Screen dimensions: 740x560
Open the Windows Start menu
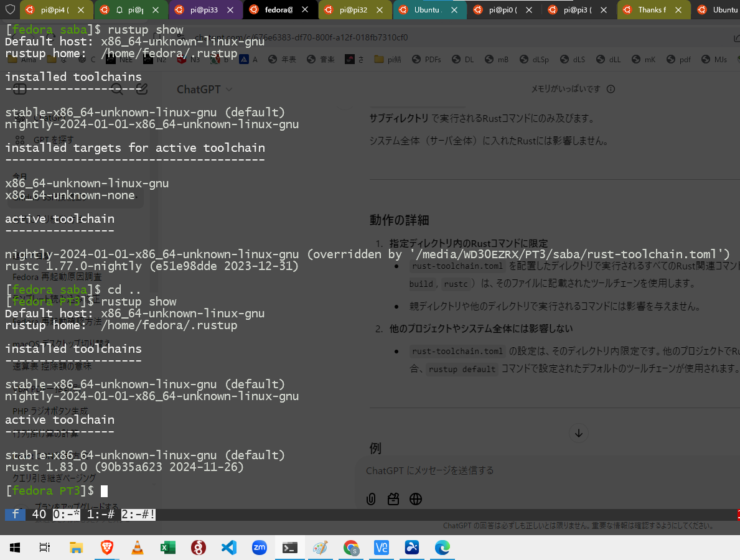(15, 548)
